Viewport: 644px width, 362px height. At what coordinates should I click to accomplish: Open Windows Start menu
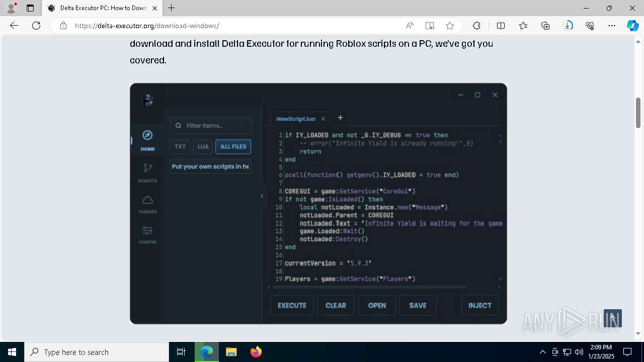(x=12, y=352)
